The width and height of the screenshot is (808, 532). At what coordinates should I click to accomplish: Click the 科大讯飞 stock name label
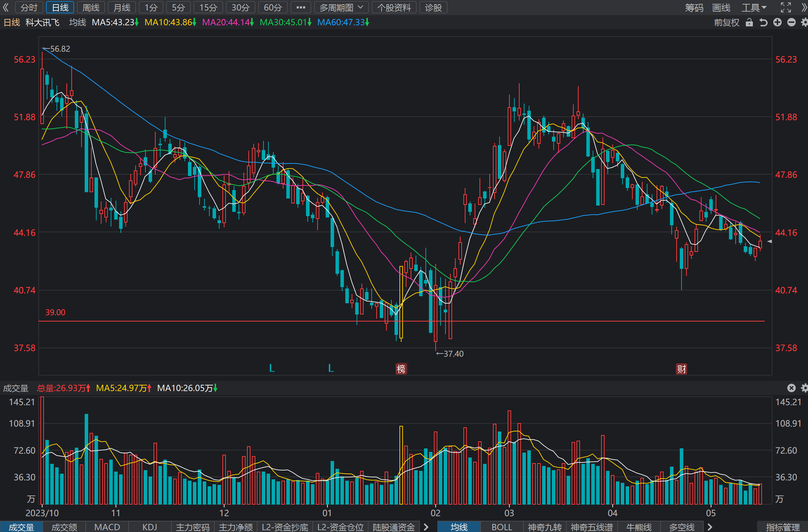pyautogui.click(x=43, y=22)
